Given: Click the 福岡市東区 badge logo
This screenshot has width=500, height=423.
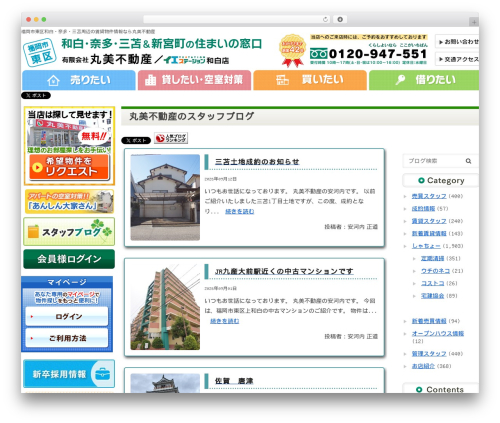Looking at the screenshot, I should pos(40,52).
